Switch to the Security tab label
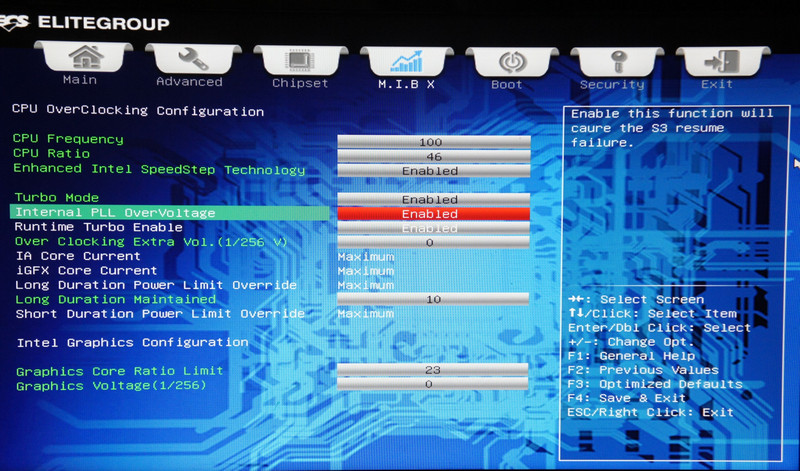The height and width of the screenshot is (471, 800). click(612, 85)
